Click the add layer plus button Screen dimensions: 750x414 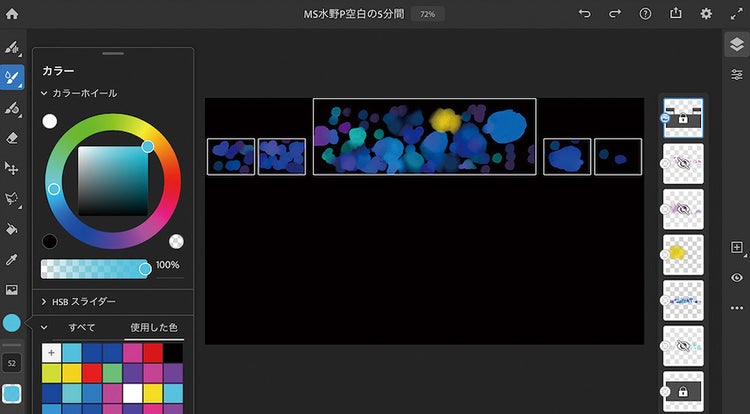click(x=737, y=247)
